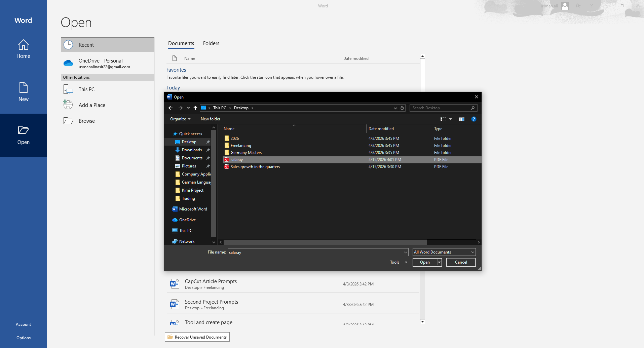Create a New document from sidebar
This screenshot has width=644, height=348.
[x=23, y=92]
